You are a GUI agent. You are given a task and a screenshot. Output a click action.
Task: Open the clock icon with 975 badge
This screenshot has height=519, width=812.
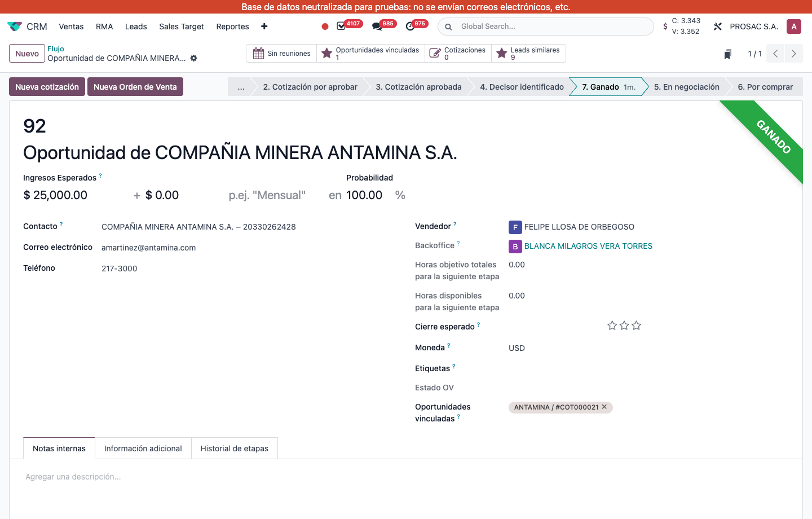[411, 26]
